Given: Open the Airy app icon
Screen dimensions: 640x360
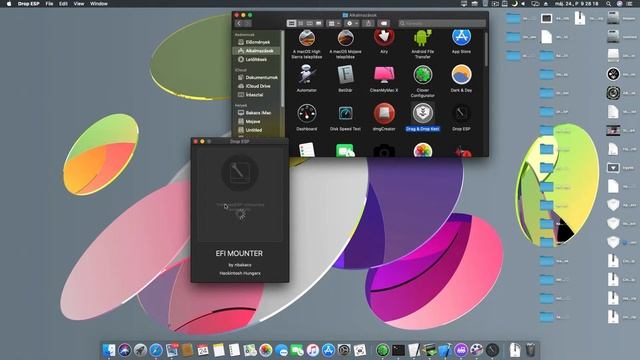Looking at the screenshot, I should click(x=384, y=38).
